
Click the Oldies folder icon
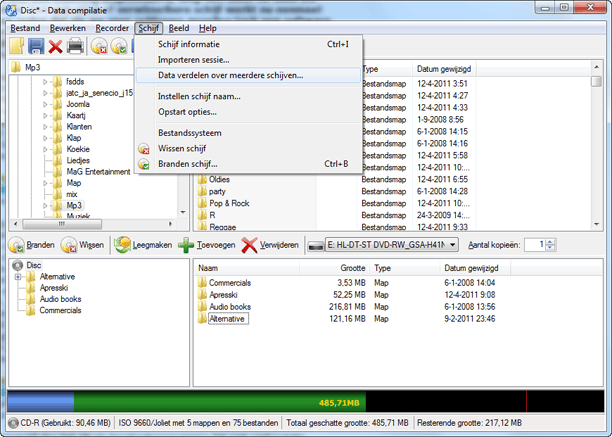click(x=202, y=179)
